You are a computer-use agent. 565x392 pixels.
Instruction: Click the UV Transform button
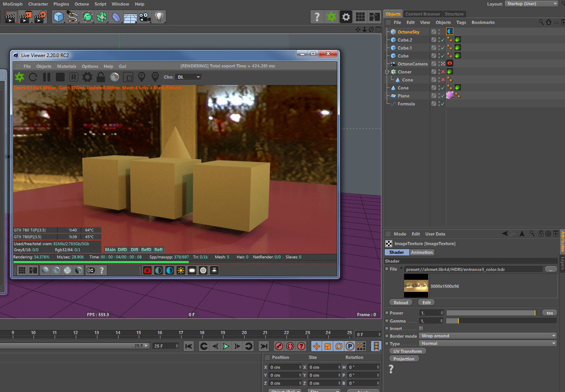coord(407,351)
